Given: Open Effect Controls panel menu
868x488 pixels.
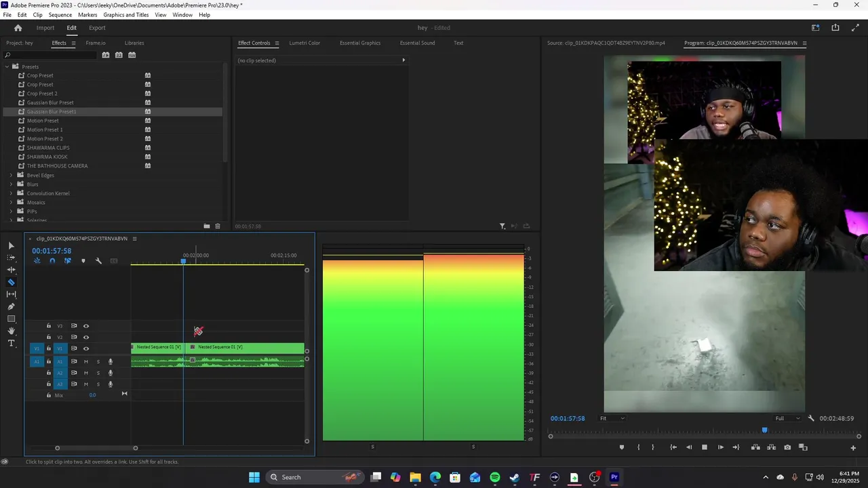Looking at the screenshot, I should (277, 43).
